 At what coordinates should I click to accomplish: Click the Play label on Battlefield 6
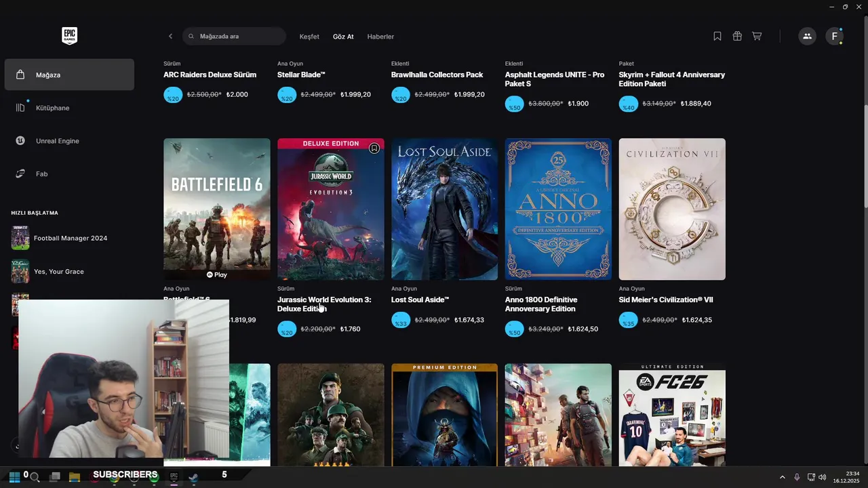[x=217, y=274]
